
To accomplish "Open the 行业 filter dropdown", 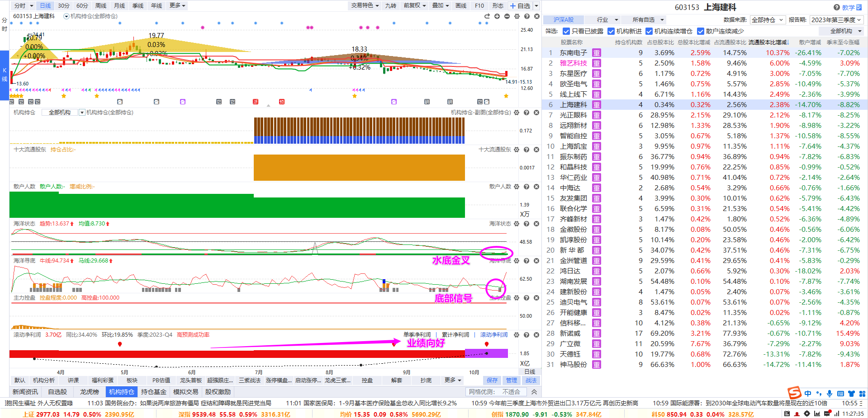I will (x=607, y=20).
